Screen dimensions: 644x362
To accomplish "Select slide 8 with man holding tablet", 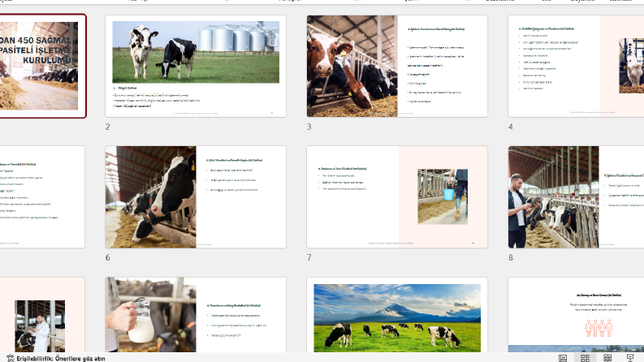I will 576,197.
